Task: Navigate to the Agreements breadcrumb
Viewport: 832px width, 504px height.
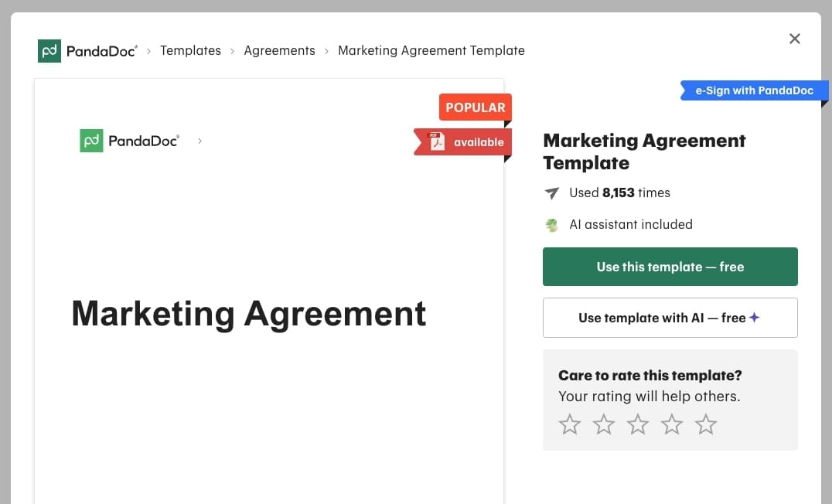Action: 279,50
